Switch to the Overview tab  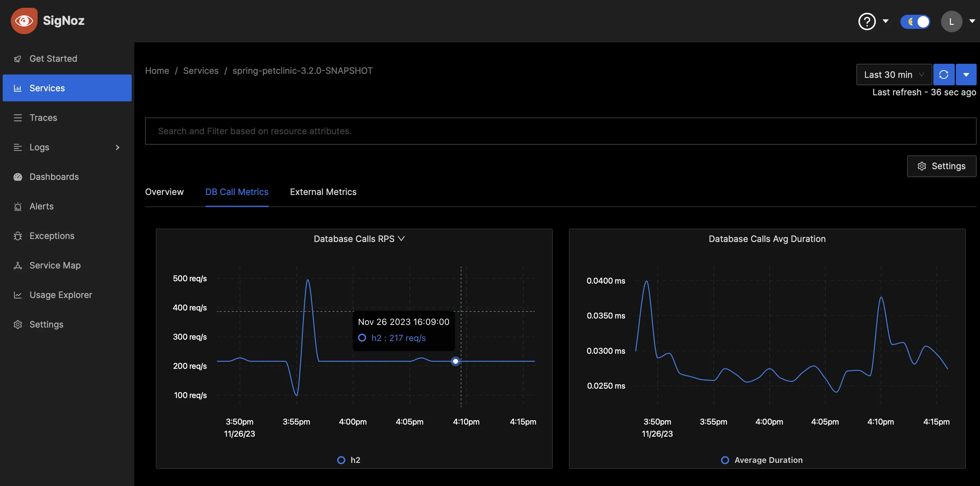164,192
